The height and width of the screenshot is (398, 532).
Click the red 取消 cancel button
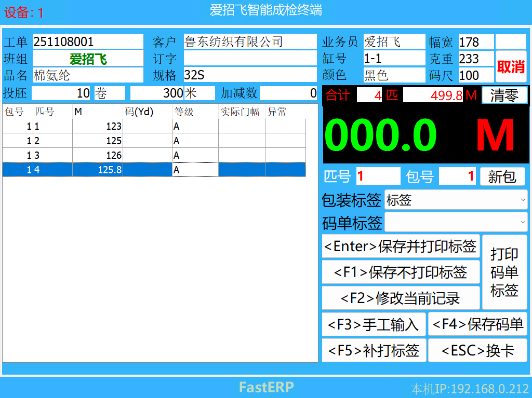coord(511,66)
